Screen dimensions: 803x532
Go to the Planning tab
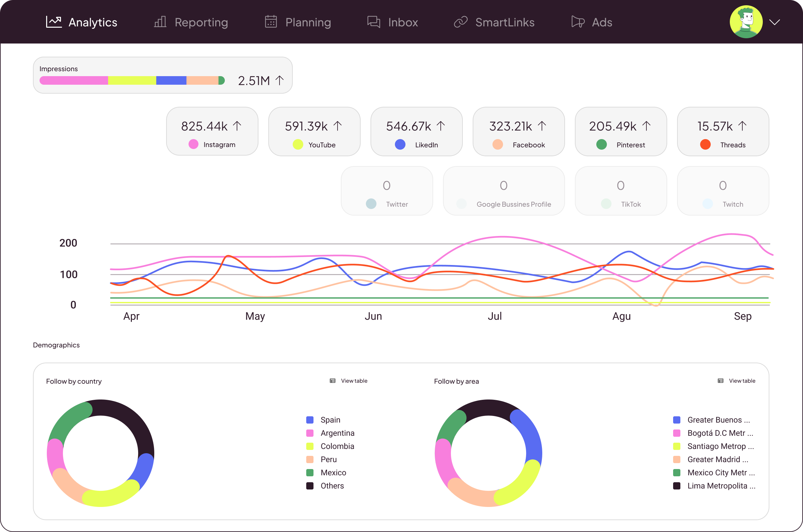pos(298,22)
